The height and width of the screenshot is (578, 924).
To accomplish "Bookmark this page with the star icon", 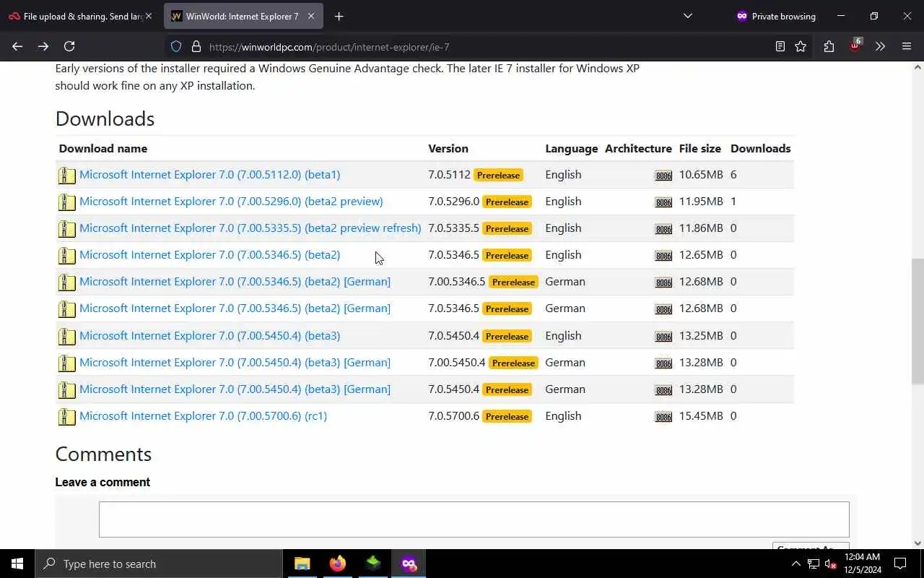I will tap(801, 46).
